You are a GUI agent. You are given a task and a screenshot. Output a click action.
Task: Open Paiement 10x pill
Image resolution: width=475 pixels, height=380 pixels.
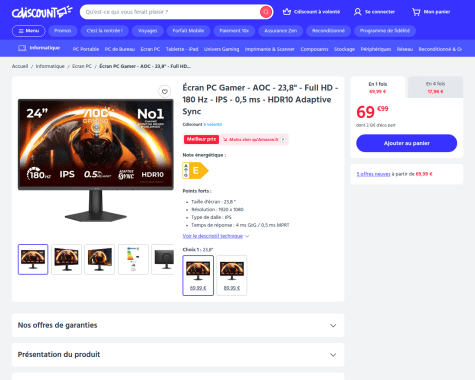tap(234, 31)
